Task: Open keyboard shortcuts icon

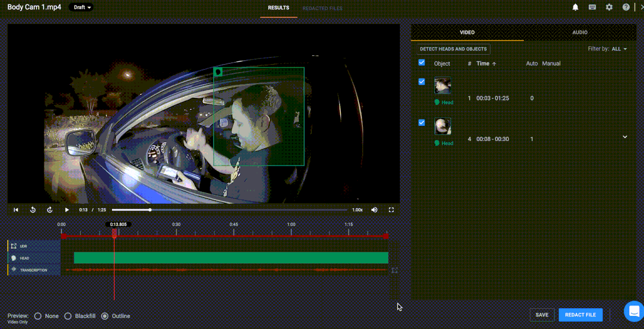Action: 593,7
